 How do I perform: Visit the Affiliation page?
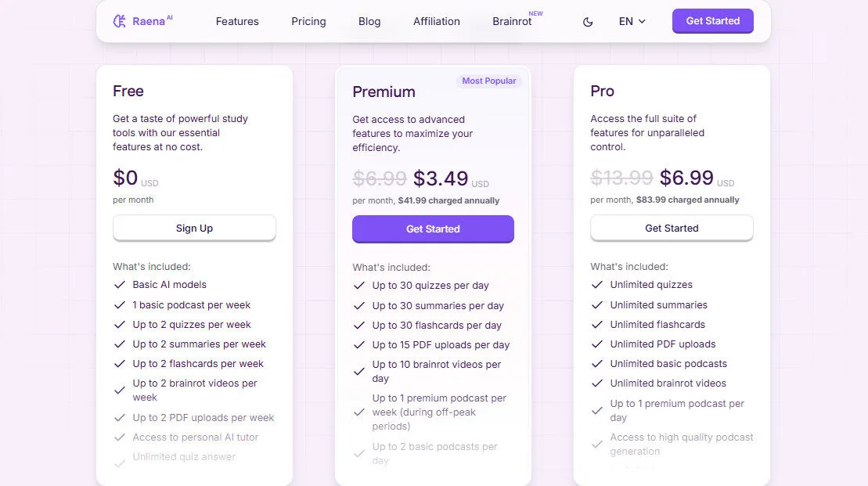pos(436,21)
